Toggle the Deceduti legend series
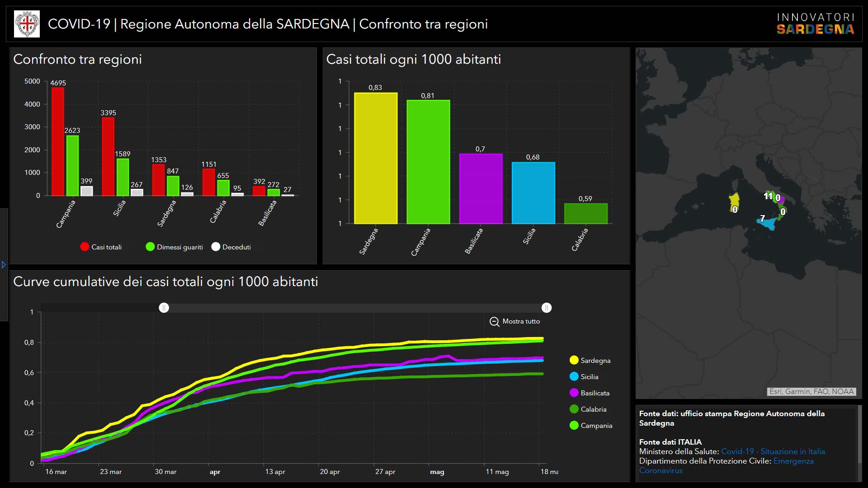 pos(216,247)
